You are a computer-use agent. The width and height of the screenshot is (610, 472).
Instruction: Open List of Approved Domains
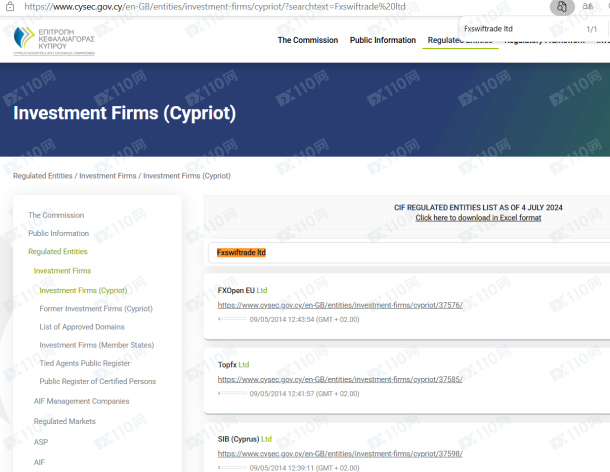coord(82,327)
